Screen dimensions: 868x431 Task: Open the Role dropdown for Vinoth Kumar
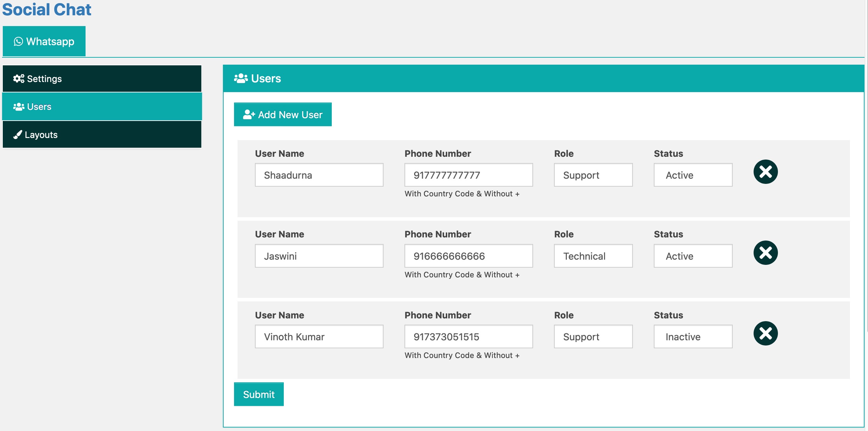click(593, 336)
